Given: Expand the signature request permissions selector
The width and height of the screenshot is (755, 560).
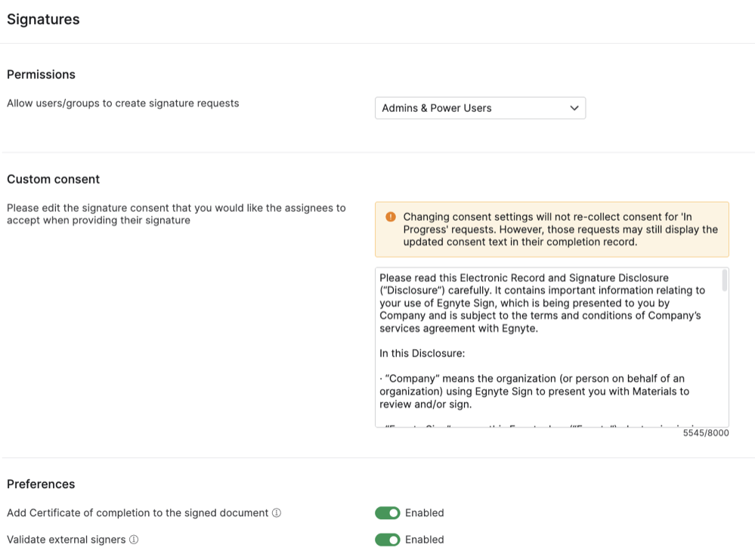Looking at the screenshot, I should 480,107.
